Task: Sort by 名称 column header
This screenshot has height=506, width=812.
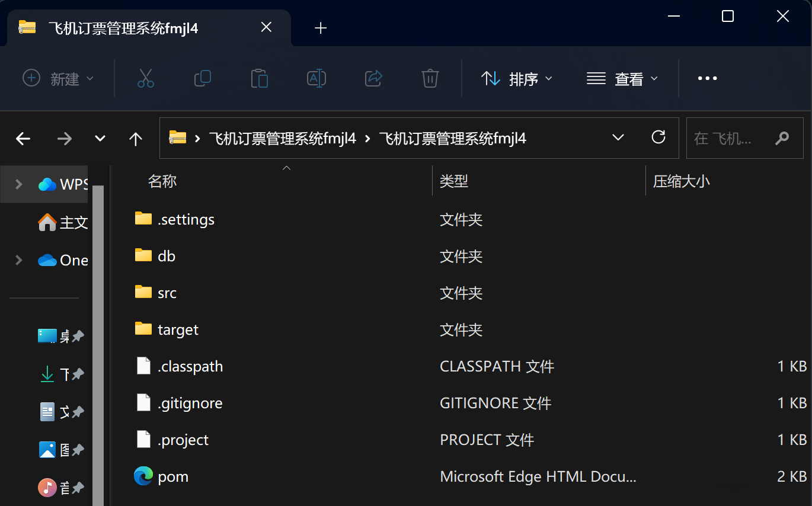Action: coord(162,181)
